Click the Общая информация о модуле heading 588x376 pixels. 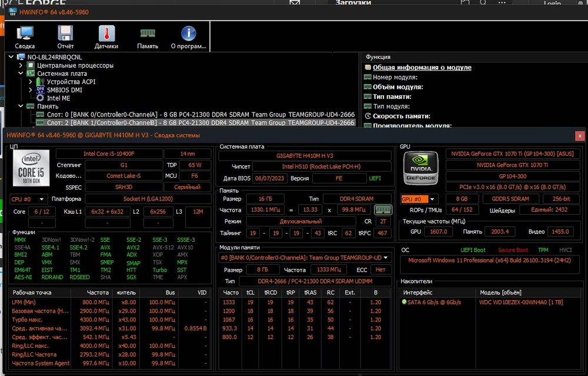click(x=422, y=68)
